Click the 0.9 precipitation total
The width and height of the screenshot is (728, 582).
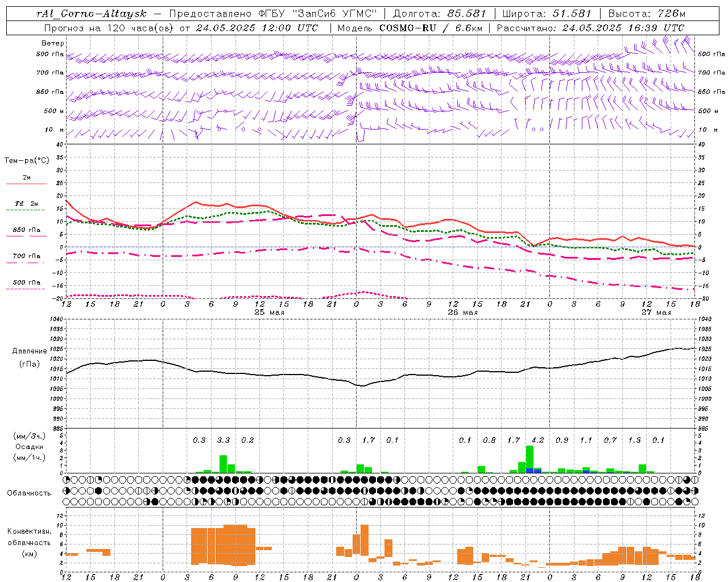click(562, 440)
